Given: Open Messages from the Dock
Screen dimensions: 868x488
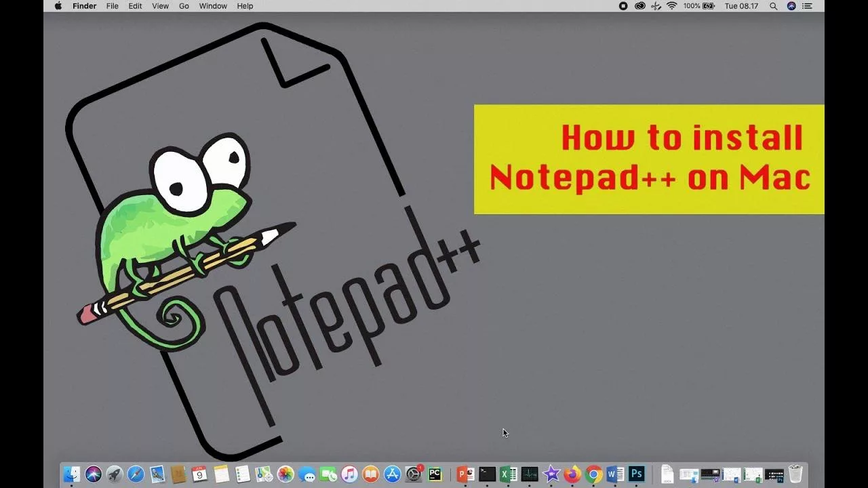Looking at the screenshot, I should (307, 474).
